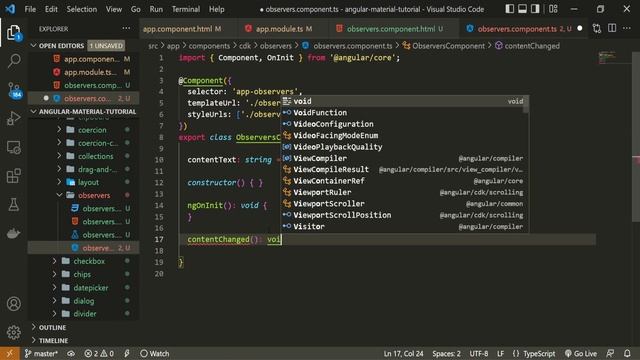Screen dimensions: 640x360
Task: Open editor More Actions ellipsis
Action: 627,29
